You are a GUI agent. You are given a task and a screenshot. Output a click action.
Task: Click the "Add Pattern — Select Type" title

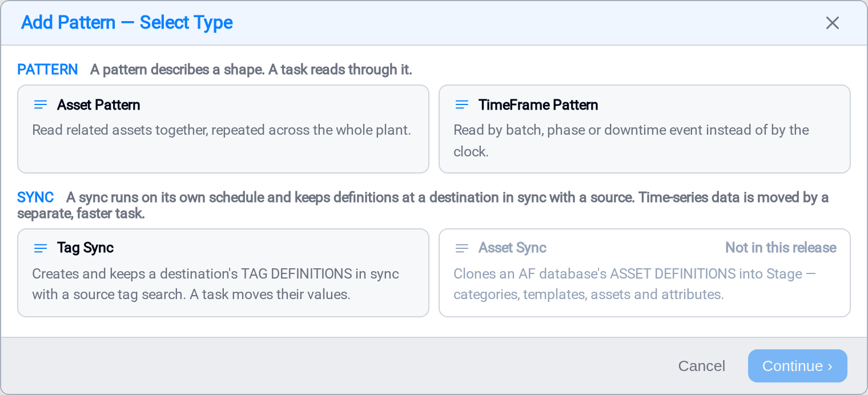tap(127, 23)
